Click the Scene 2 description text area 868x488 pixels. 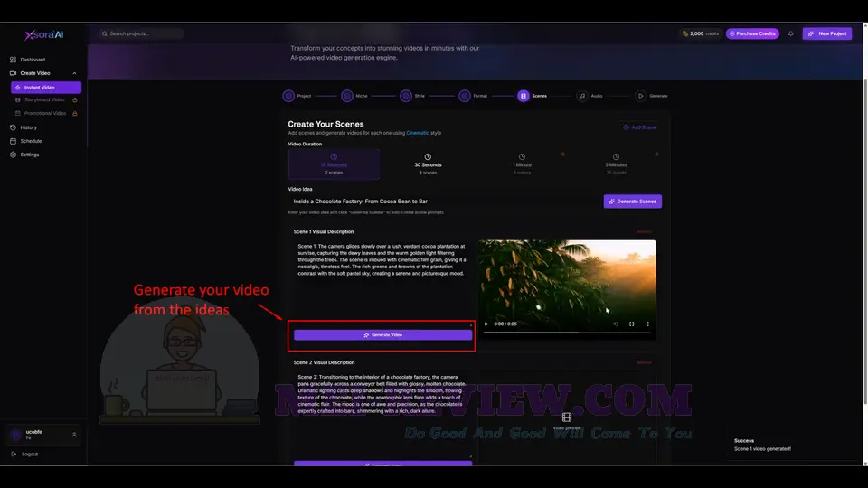382,414
